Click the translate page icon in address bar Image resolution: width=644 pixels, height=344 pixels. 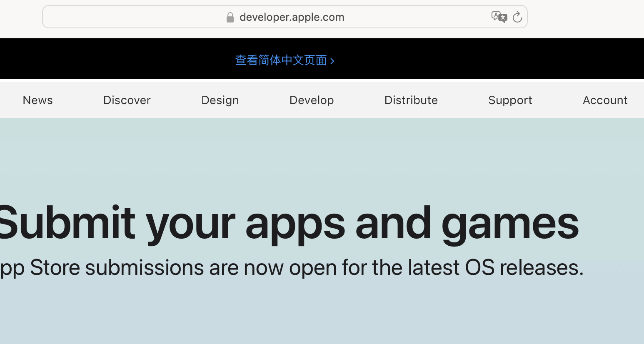(x=499, y=17)
